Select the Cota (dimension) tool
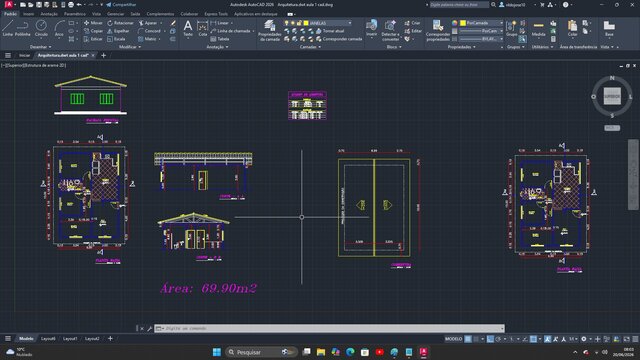This screenshot has width=640, height=360. 202,28
